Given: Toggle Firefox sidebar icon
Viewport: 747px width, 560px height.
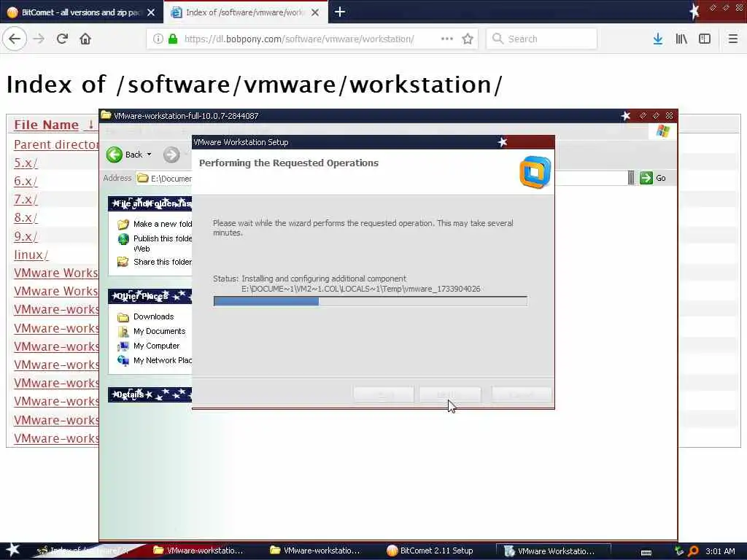Looking at the screenshot, I should 705,39.
